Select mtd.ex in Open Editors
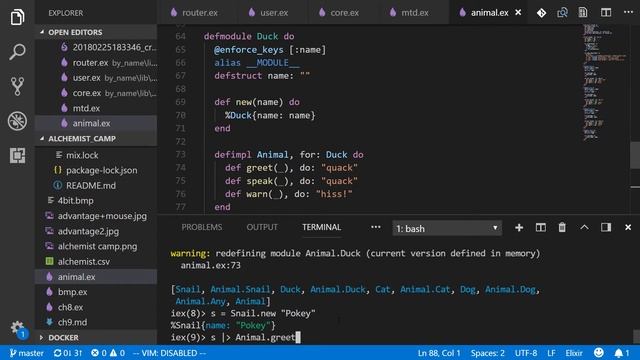Image resolution: width=640 pixels, height=360 pixels. (x=96, y=108)
